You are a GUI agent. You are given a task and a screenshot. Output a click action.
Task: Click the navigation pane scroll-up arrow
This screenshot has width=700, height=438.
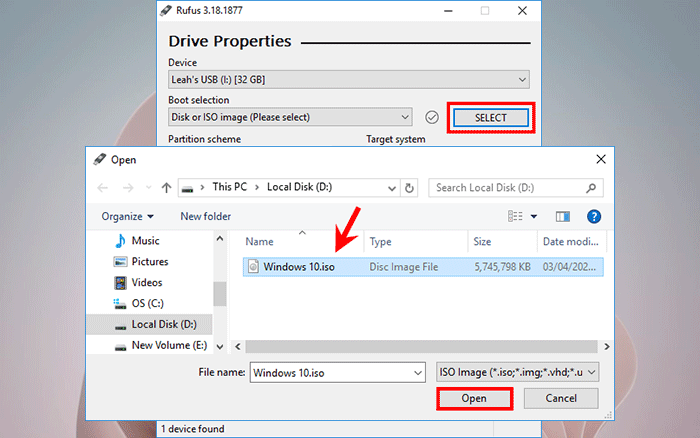220,239
